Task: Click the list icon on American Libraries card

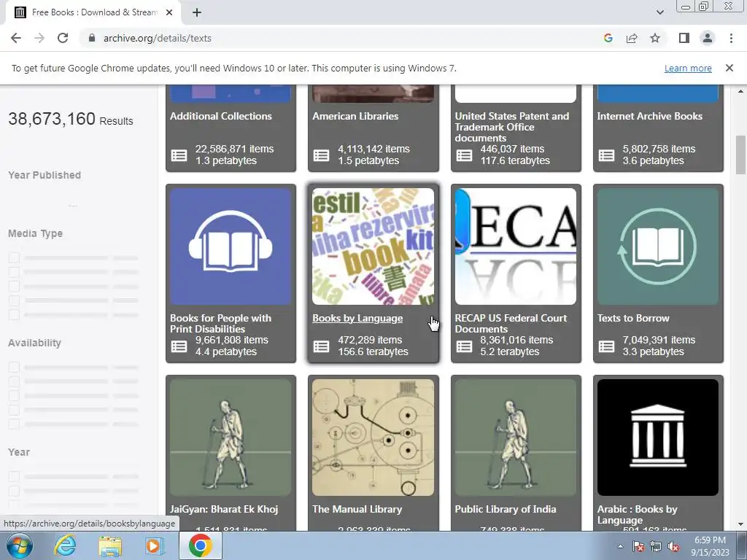Action: [321, 155]
